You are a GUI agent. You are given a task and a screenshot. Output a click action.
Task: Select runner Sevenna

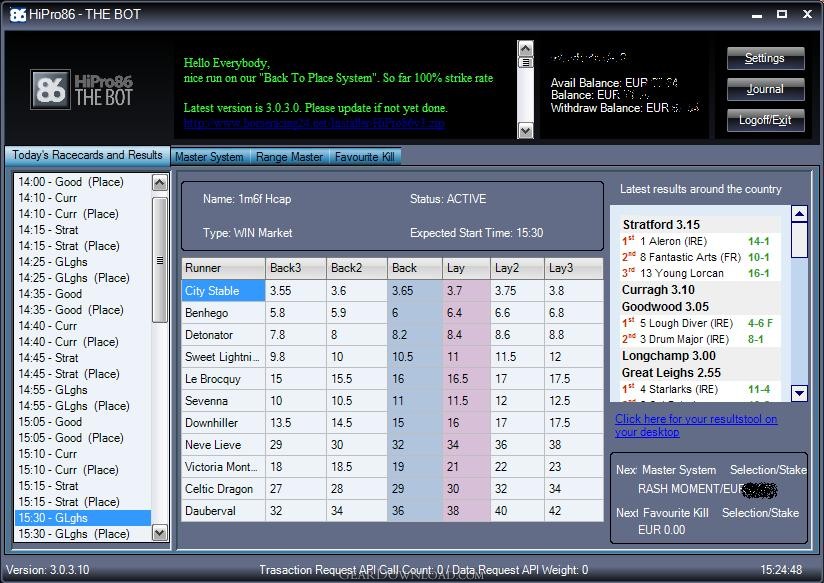point(223,401)
